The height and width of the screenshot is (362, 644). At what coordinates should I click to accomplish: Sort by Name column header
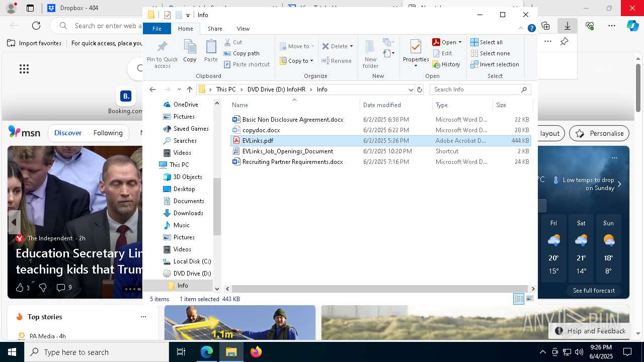pyautogui.click(x=294, y=105)
